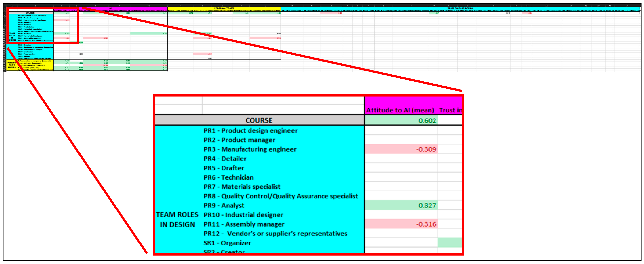This screenshot has width=644, height=264.
Task: Select column header T in spreadsheet
Action: click(x=411, y=5)
